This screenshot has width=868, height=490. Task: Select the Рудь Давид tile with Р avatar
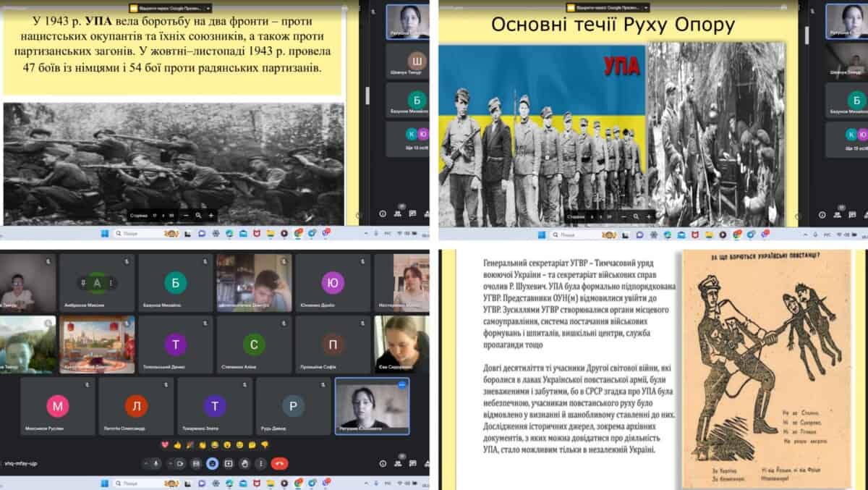pyautogui.click(x=293, y=406)
